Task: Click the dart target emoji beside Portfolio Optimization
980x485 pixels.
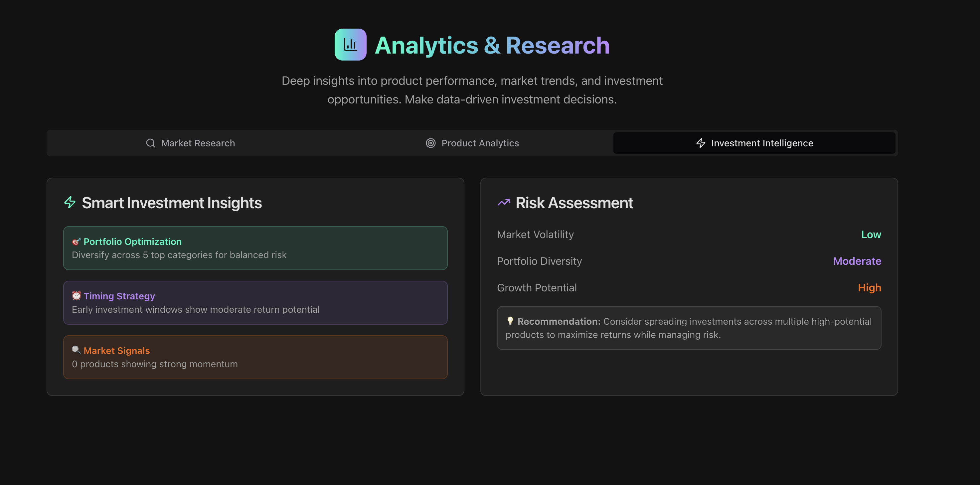Action: (x=77, y=242)
